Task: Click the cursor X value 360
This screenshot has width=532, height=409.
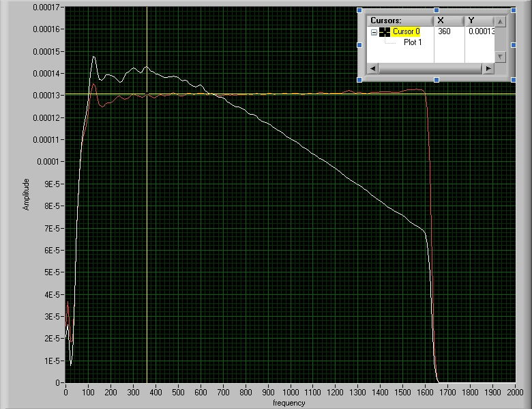Action: [444, 31]
